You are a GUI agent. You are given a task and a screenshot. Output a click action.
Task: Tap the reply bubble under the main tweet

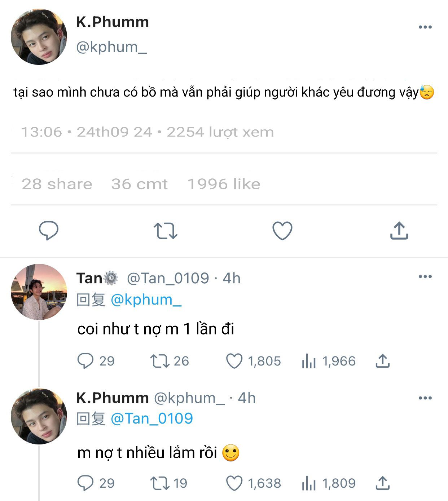coord(48,230)
